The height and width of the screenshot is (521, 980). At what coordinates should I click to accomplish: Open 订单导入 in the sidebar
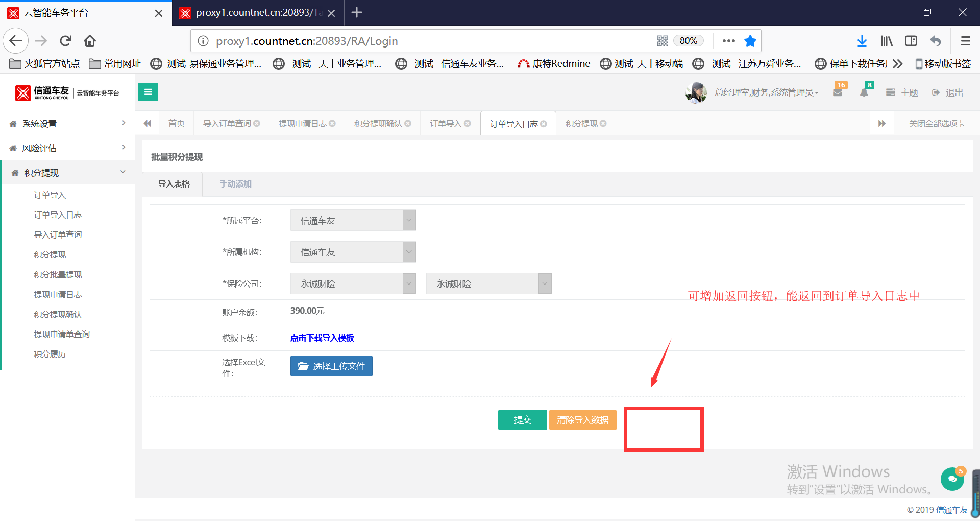50,195
